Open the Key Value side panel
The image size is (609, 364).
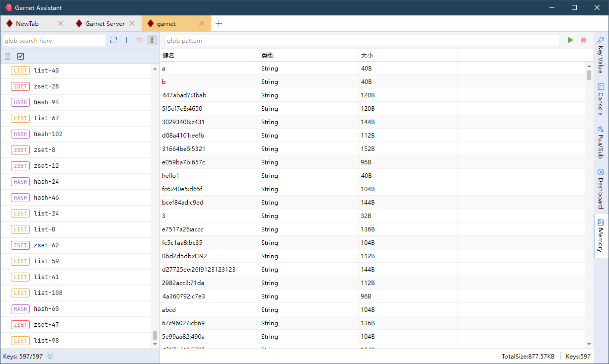tap(601, 55)
